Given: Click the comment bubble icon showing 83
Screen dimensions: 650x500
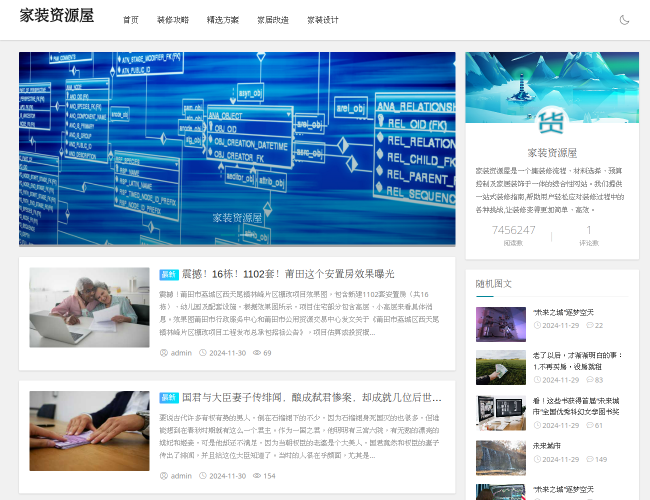Looking at the screenshot, I should point(590,380).
